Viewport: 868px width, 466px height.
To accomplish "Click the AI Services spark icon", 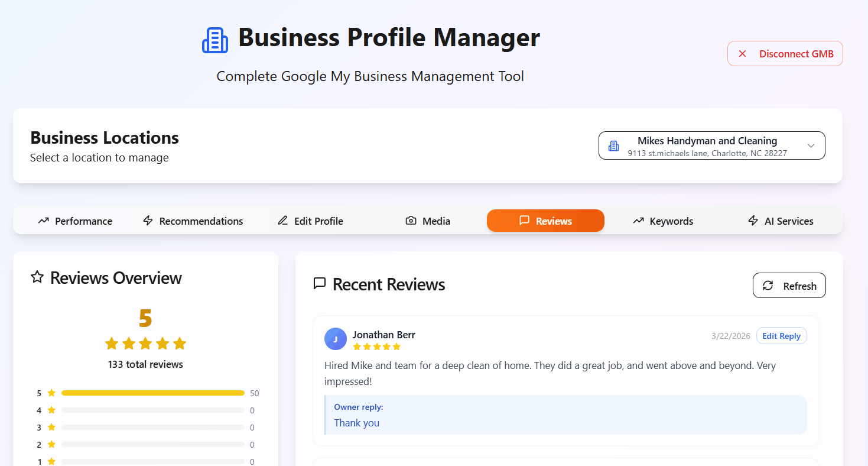I will (x=753, y=221).
